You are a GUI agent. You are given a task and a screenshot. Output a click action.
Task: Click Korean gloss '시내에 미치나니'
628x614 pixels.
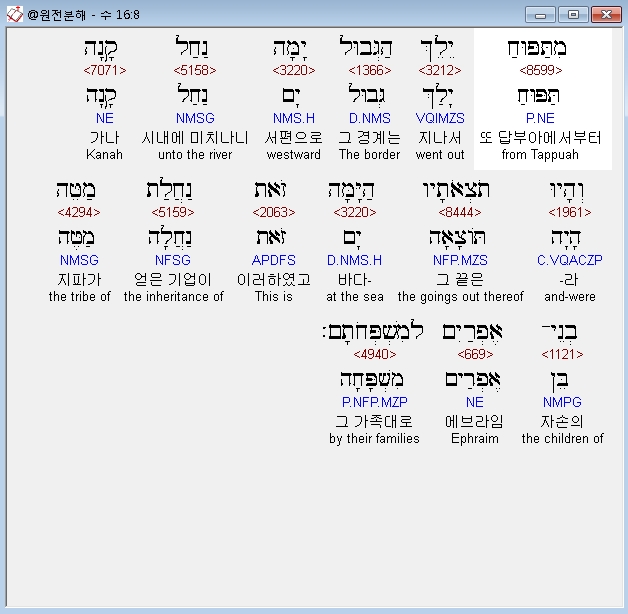[195, 138]
